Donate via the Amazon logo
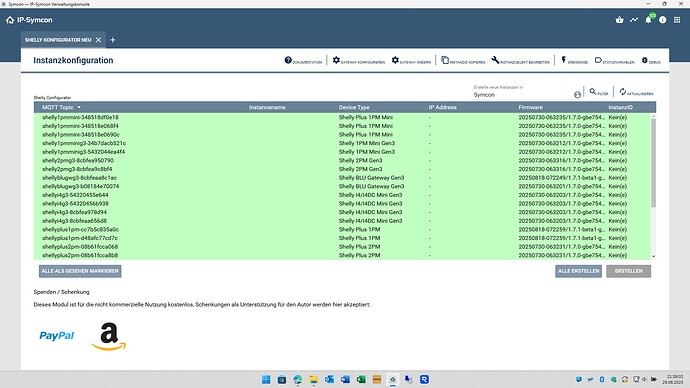690x388 pixels. pyautogui.click(x=109, y=337)
